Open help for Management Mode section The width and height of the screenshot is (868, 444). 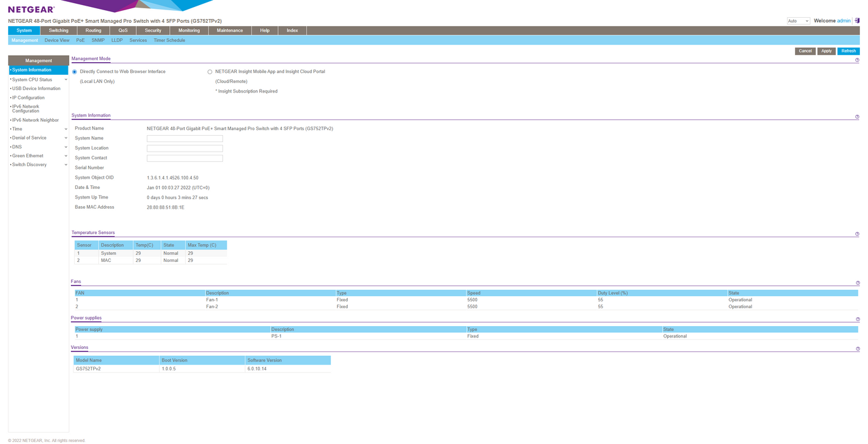857,60
